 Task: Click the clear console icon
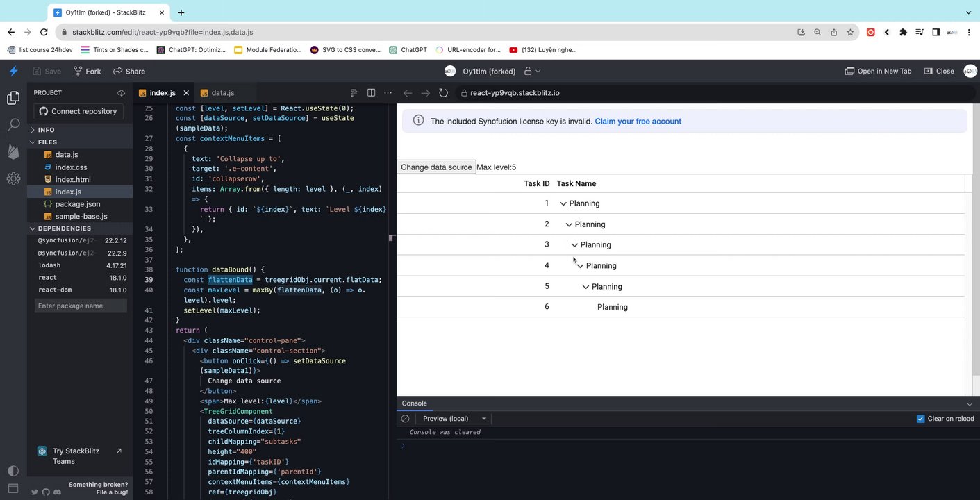pyautogui.click(x=406, y=419)
